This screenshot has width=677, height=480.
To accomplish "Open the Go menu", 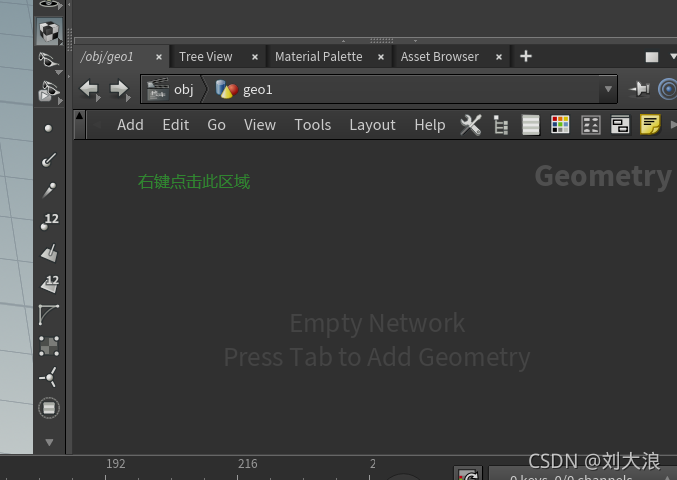I will pyautogui.click(x=216, y=125).
